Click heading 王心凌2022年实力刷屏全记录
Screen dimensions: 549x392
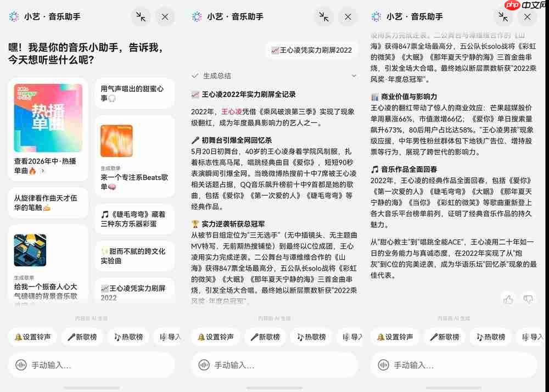point(243,94)
